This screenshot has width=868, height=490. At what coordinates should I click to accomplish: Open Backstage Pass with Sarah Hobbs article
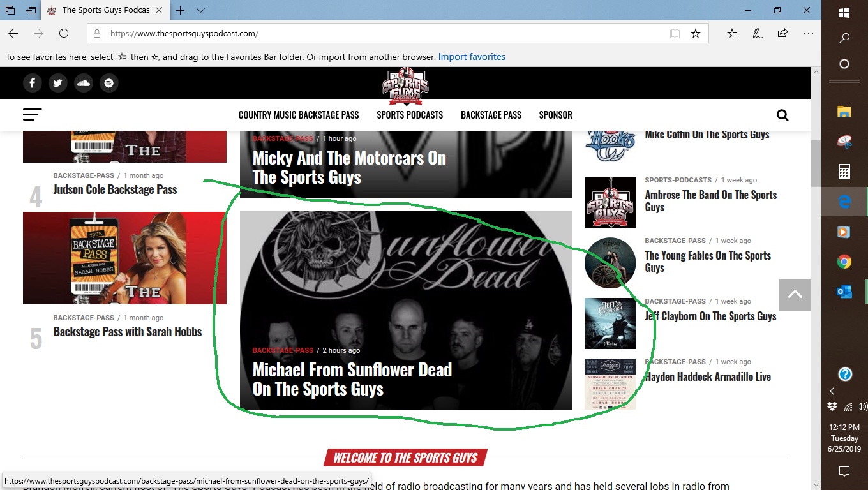127,332
